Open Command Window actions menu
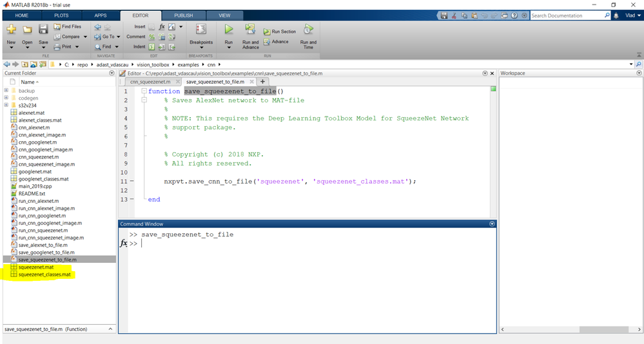Viewport: 644px width, 344px height. pos(492,224)
